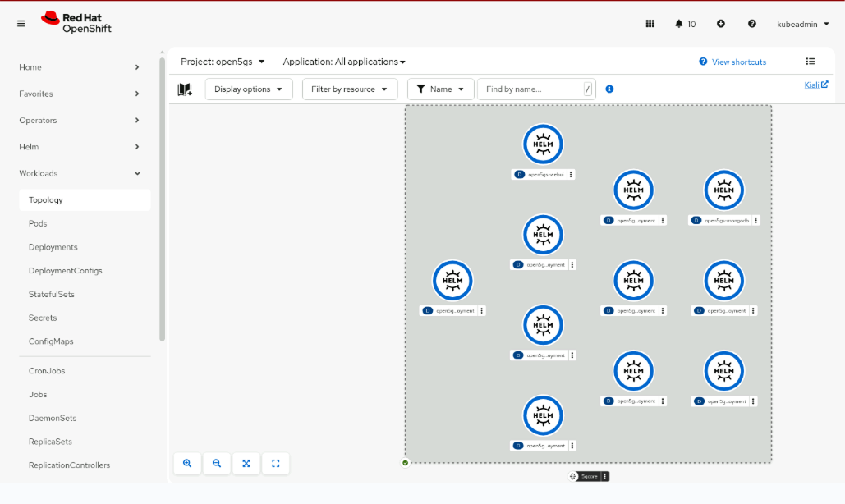Open the Kiali external link

coord(816,85)
